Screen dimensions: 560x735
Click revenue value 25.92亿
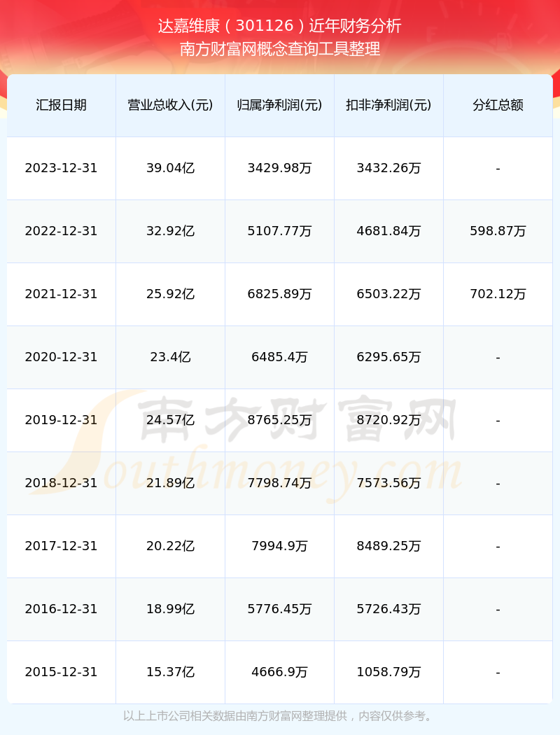click(x=171, y=294)
